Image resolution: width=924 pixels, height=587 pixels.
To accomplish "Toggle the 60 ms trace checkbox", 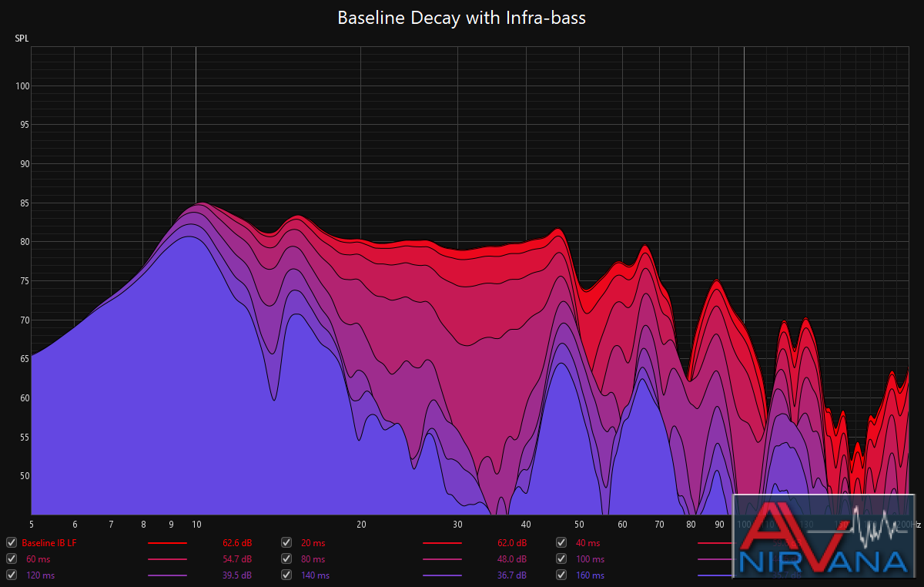I will click(x=11, y=559).
